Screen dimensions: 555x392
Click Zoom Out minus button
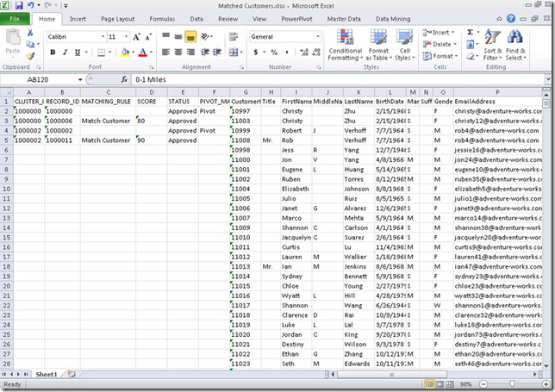click(x=483, y=384)
